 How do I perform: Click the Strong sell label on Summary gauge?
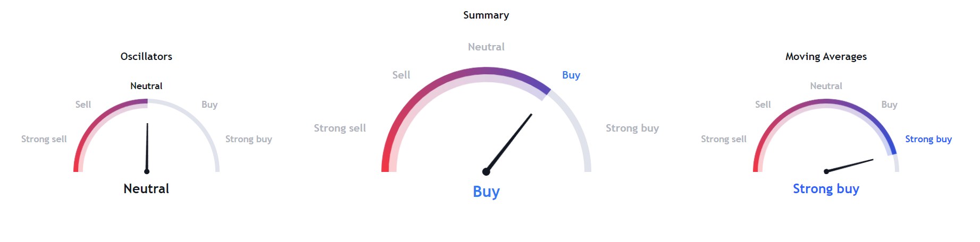click(x=340, y=128)
